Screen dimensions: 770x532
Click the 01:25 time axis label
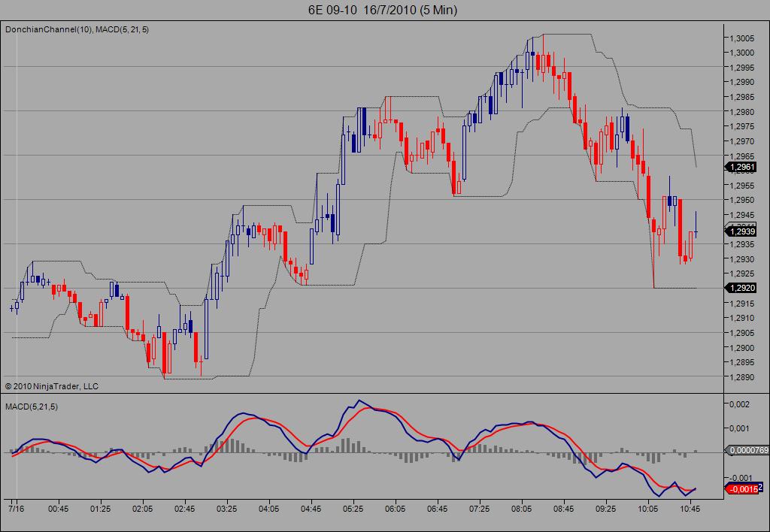click(100, 509)
